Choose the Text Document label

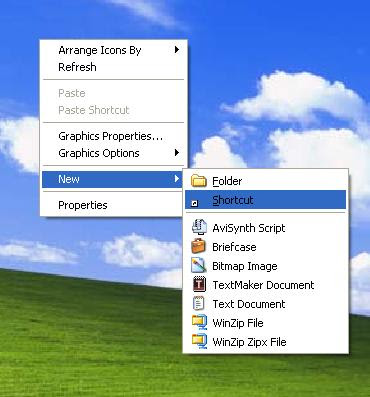tap(249, 304)
